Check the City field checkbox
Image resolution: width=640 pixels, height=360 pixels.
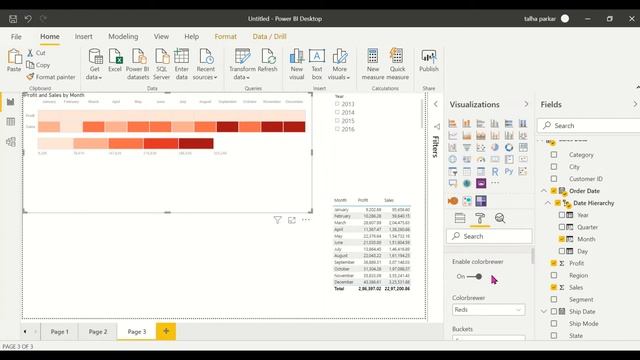tap(554, 167)
